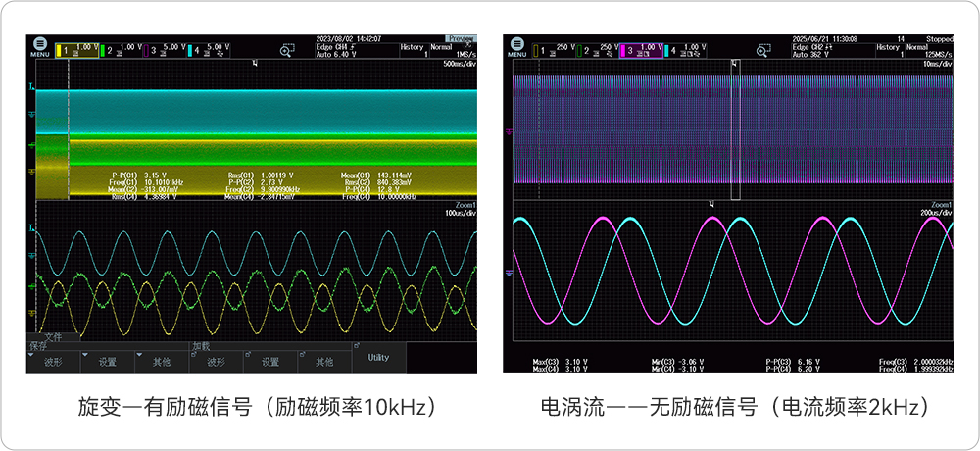Open the MENU icon on left oscilloscope
The image size is (980, 451).
point(38,47)
